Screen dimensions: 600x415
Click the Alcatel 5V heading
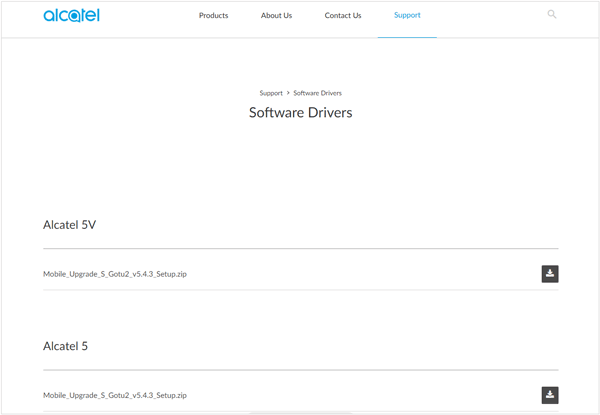69,225
